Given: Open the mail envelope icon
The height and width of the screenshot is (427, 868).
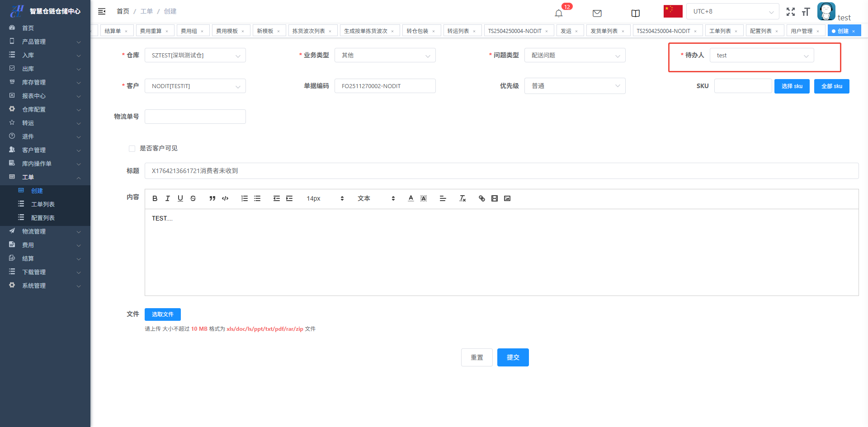Looking at the screenshot, I should pyautogui.click(x=597, y=13).
